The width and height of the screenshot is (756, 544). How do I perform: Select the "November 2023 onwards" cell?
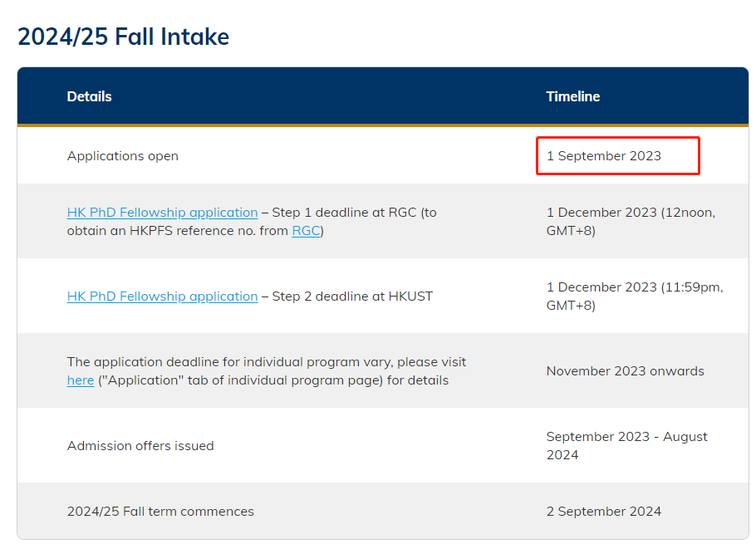(x=625, y=371)
